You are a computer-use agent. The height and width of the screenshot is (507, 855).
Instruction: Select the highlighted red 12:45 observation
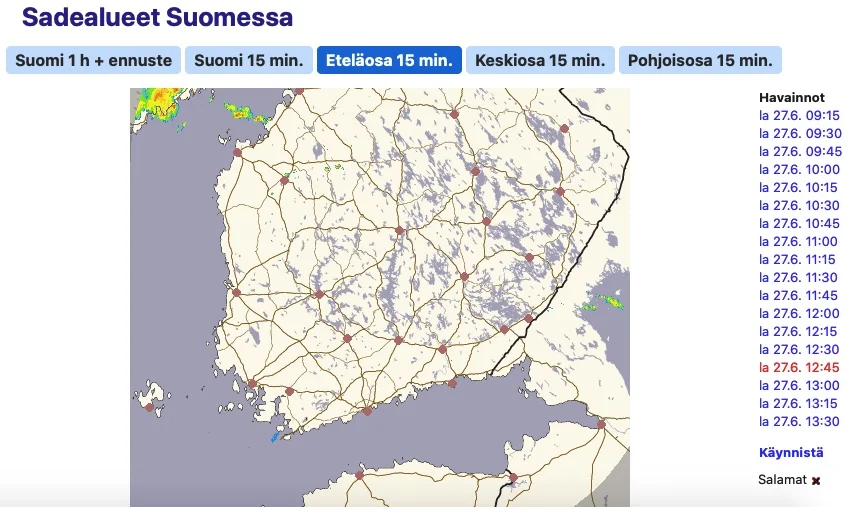click(x=799, y=368)
